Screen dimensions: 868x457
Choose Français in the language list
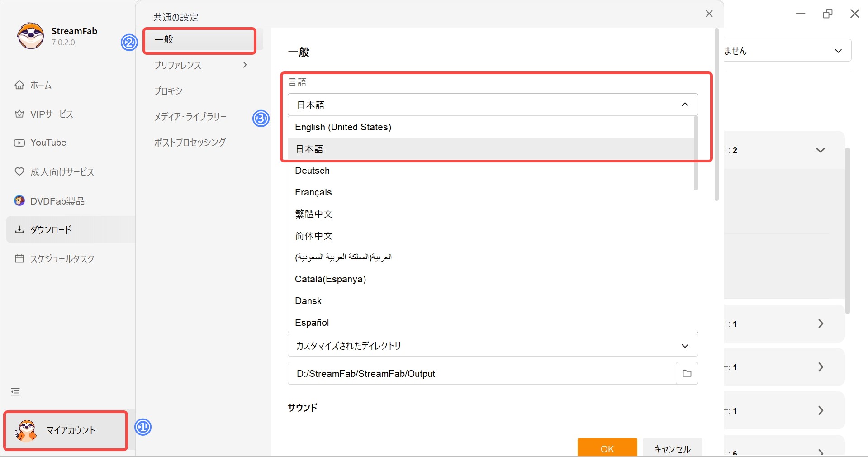pyautogui.click(x=491, y=192)
